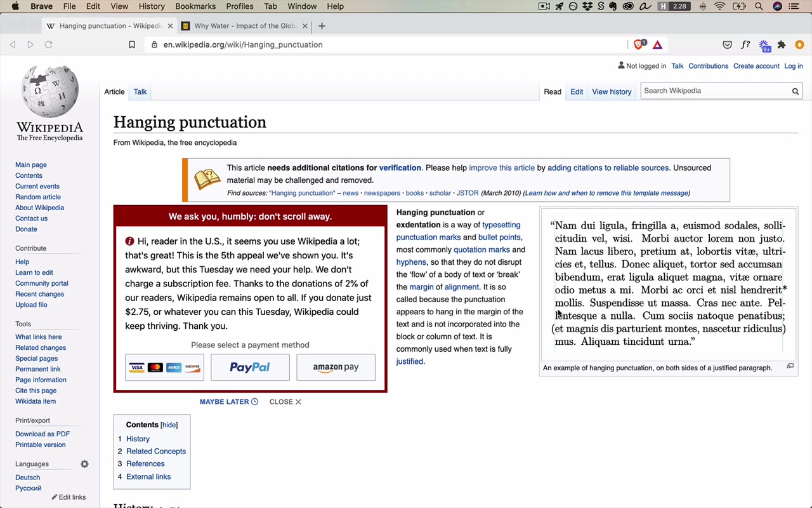Viewport: 812px width, 508px height.
Task: Open Deutsch language version
Action: (27, 478)
